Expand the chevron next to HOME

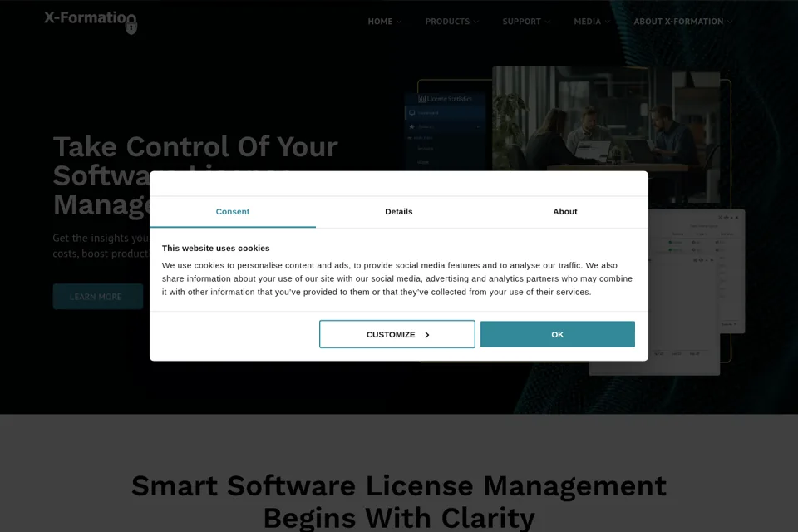click(399, 22)
